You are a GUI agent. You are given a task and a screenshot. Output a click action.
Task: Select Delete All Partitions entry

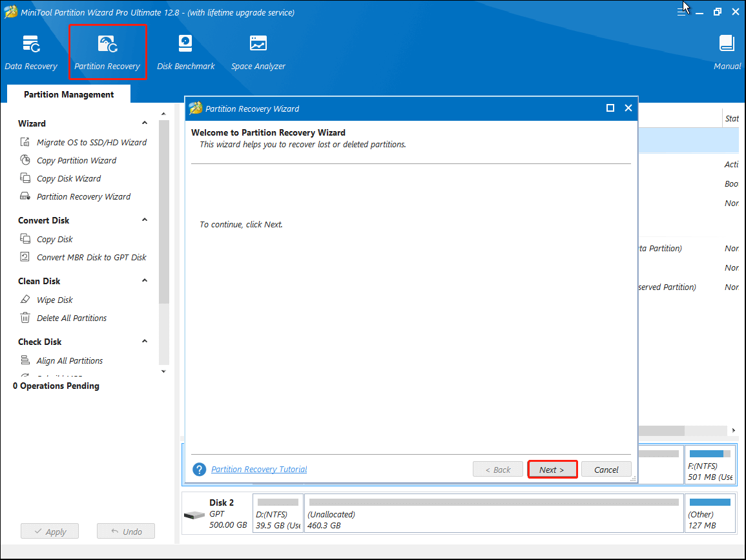coord(72,318)
